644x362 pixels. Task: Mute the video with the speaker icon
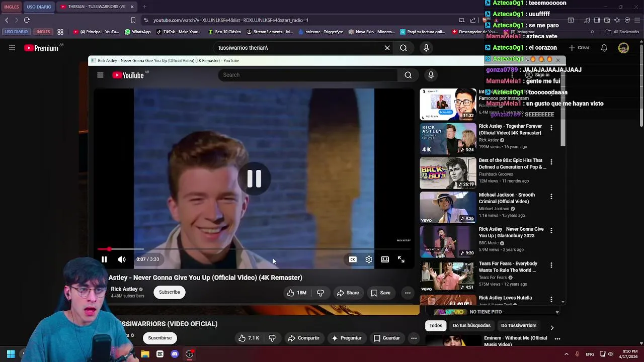122,259
